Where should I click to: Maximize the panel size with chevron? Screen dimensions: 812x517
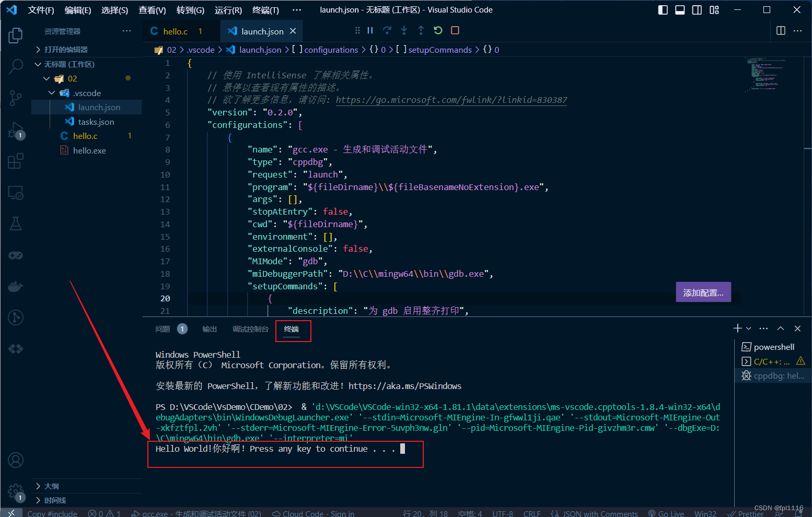tap(781, 328)
